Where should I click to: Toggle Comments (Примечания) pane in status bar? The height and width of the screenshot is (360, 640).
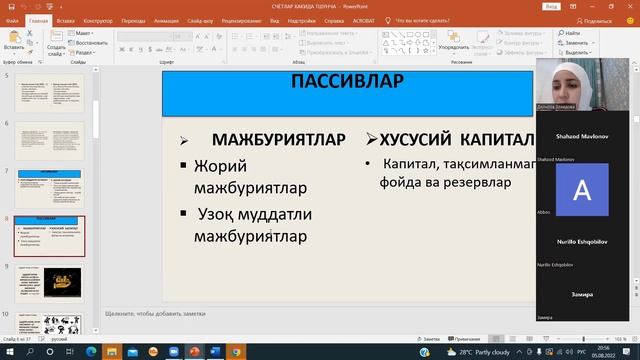[464, 339]
